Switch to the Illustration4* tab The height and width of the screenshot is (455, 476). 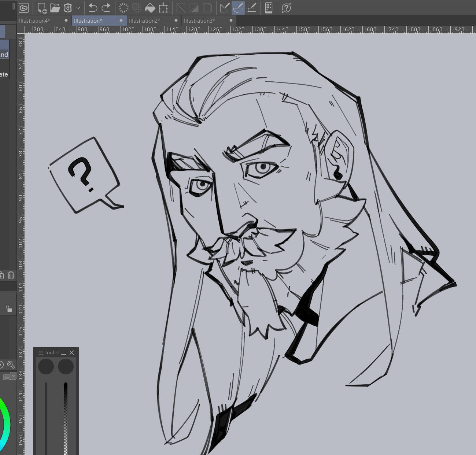tap(34, 21)
